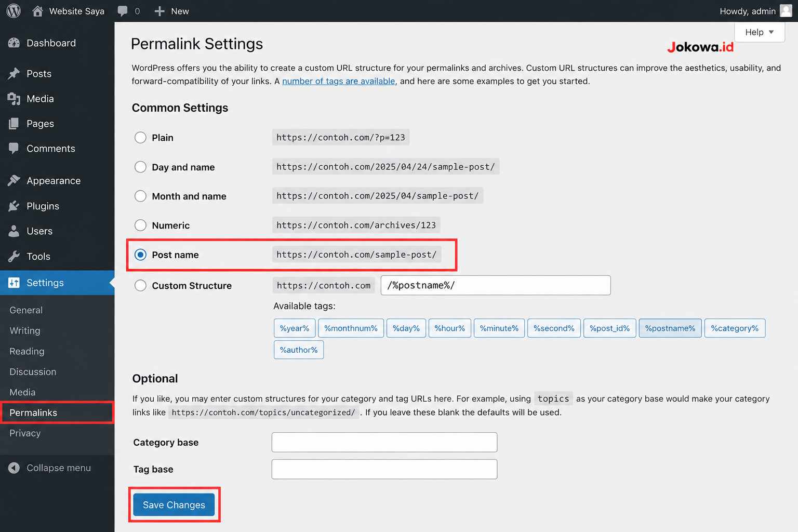Select the Day and name radio button

[x=140, y=167]
